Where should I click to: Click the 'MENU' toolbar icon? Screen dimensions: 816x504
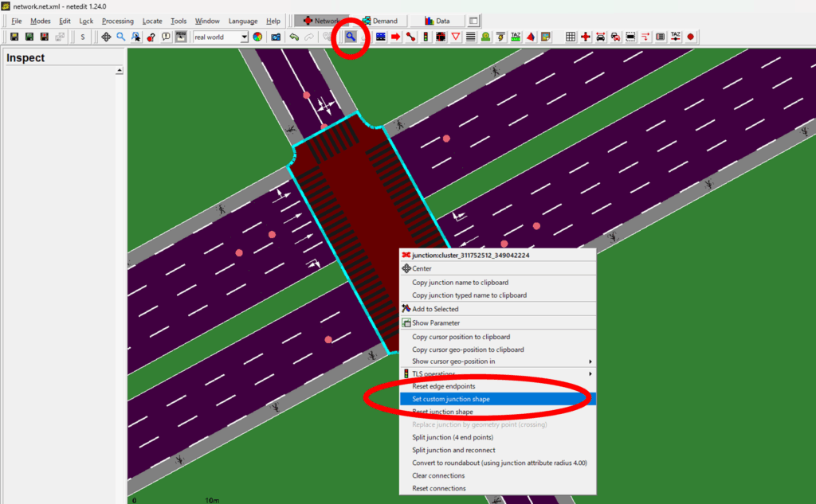click(181, 37)
